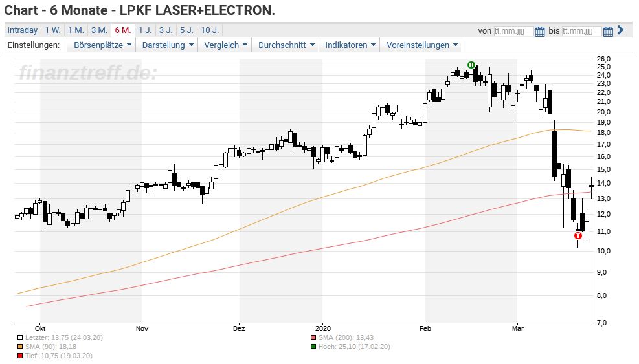Click the 'Nov' x-axis label
This screenshot has height=364, width=639.
142,328
